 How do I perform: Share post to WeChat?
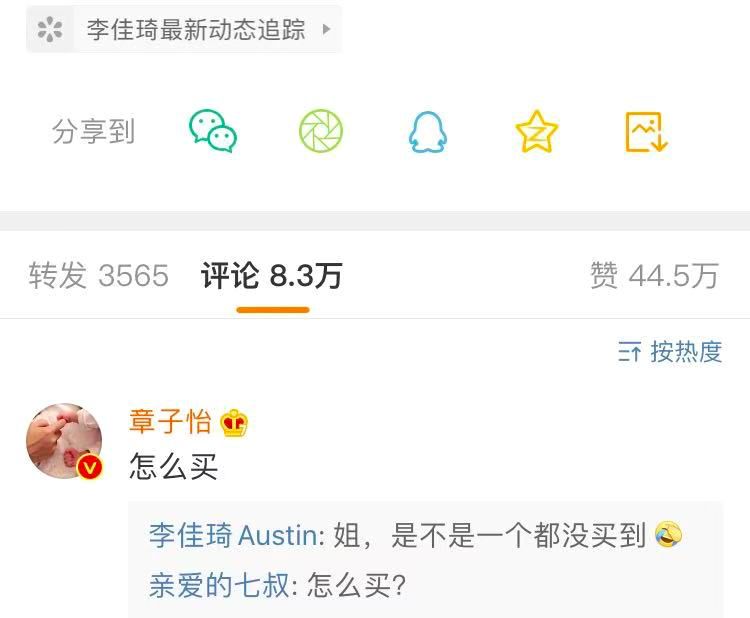(x=213, y=131)
